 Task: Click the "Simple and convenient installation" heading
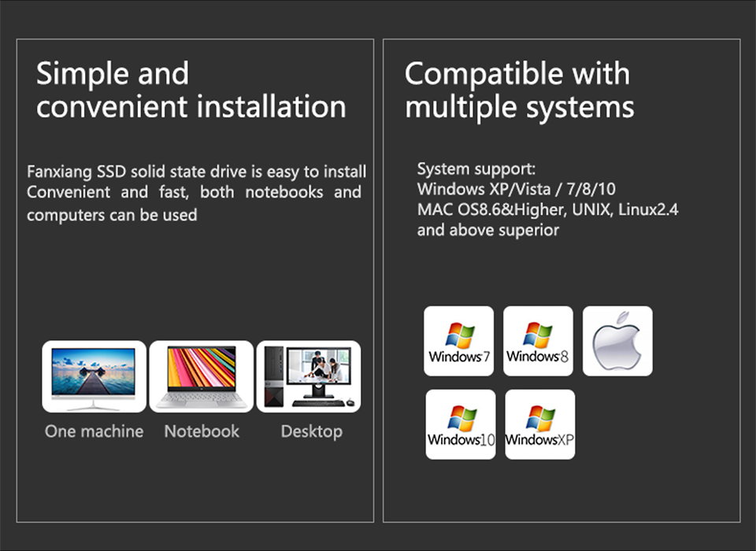(x=191, y=91)
